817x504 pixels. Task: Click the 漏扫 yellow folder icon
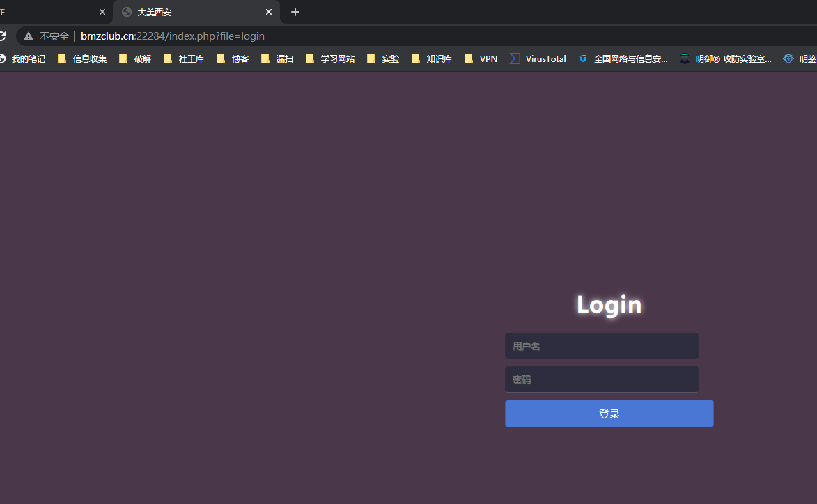click(265, 59)
